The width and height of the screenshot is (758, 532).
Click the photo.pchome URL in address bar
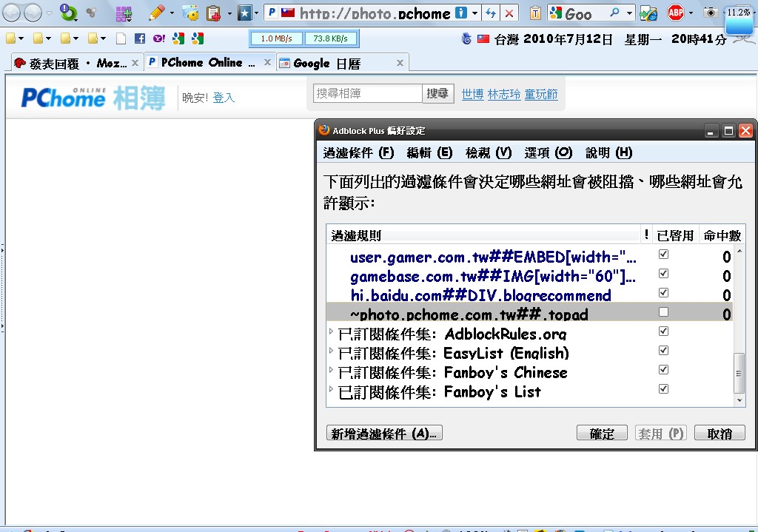[x=375, y=13]
